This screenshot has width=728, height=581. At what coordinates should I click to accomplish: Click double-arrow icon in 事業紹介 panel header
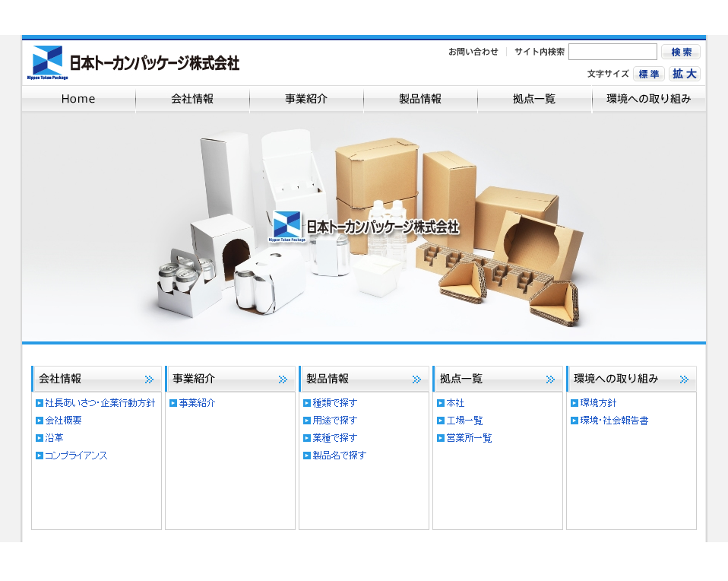[283, 379]
